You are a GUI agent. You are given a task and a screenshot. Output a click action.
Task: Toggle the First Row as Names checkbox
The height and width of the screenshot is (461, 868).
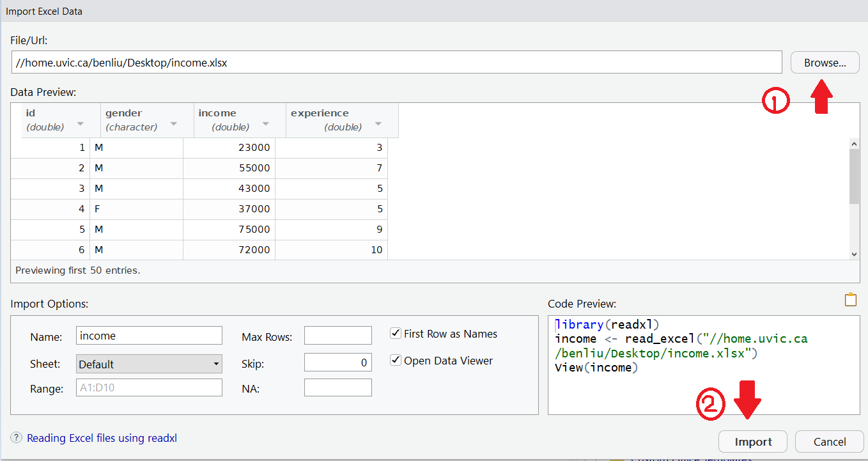395,333
